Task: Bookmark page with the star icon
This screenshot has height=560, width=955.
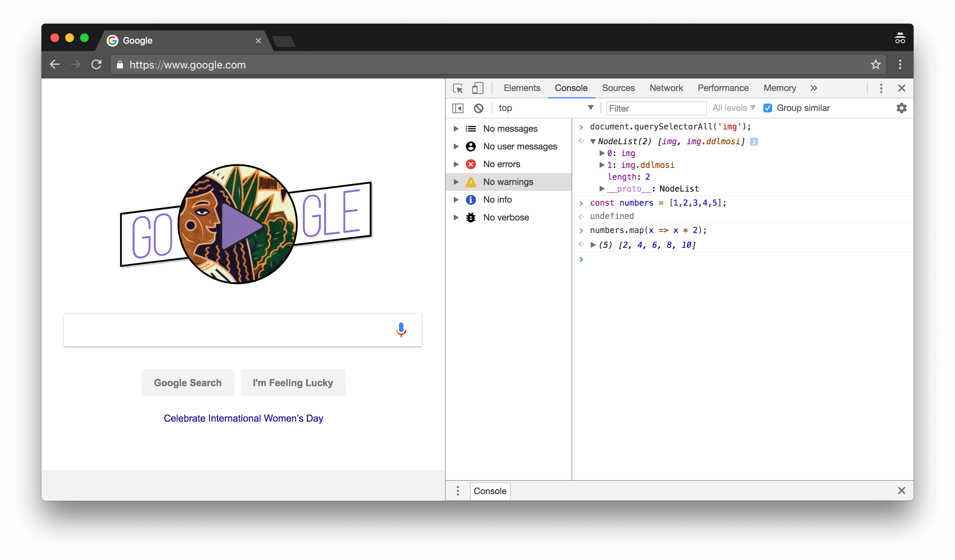Action: [x=875, y=65]
